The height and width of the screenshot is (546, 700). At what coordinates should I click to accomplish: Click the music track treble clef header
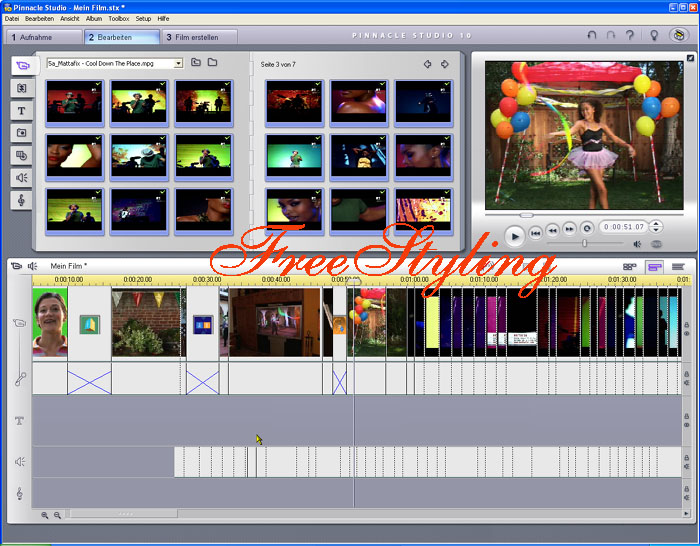coord(20,493)
